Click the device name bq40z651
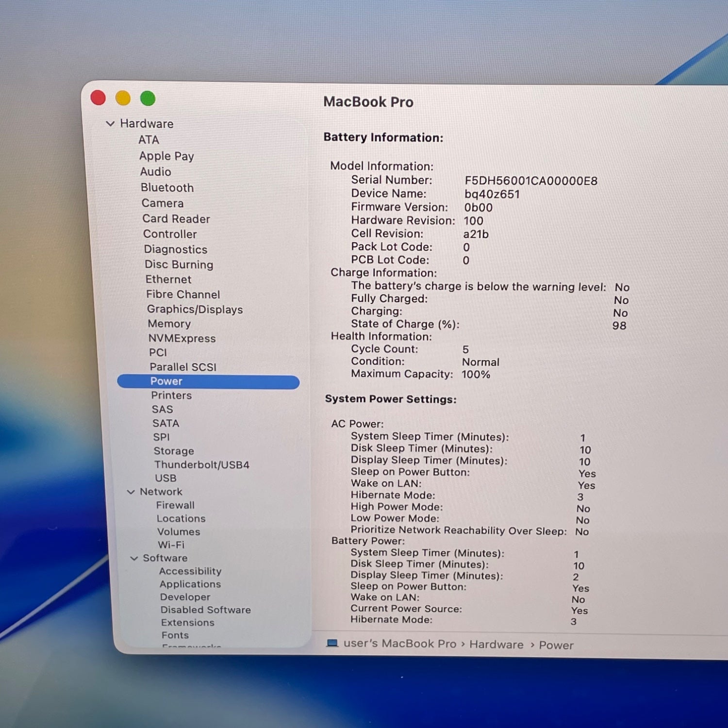The width and height of the screenshot is (728, 728). click(492, 195)
